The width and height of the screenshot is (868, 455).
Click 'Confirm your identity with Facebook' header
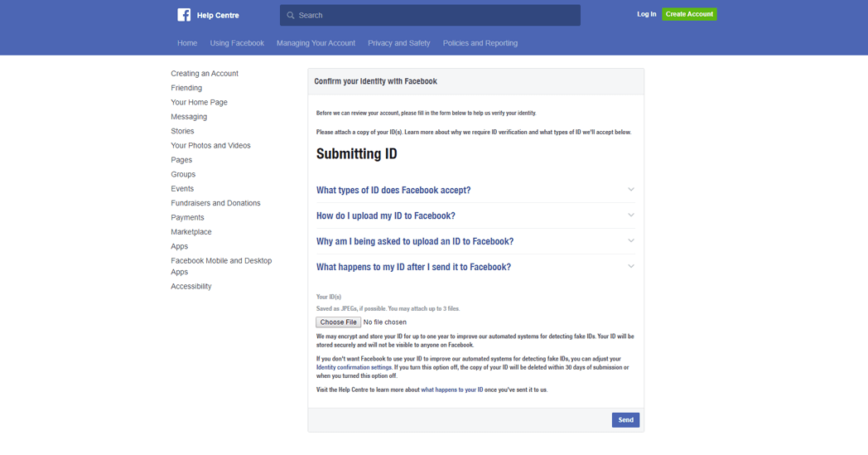[375, 81]
